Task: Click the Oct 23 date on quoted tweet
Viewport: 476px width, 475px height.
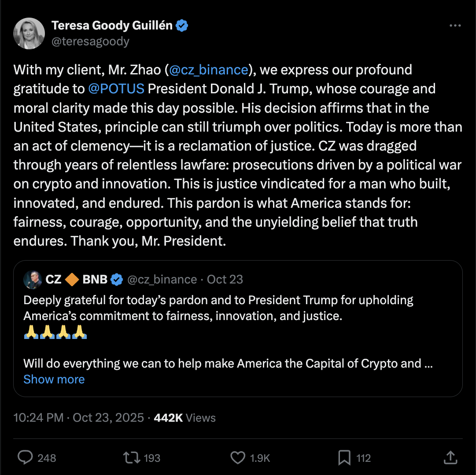Action: [225, 279]
